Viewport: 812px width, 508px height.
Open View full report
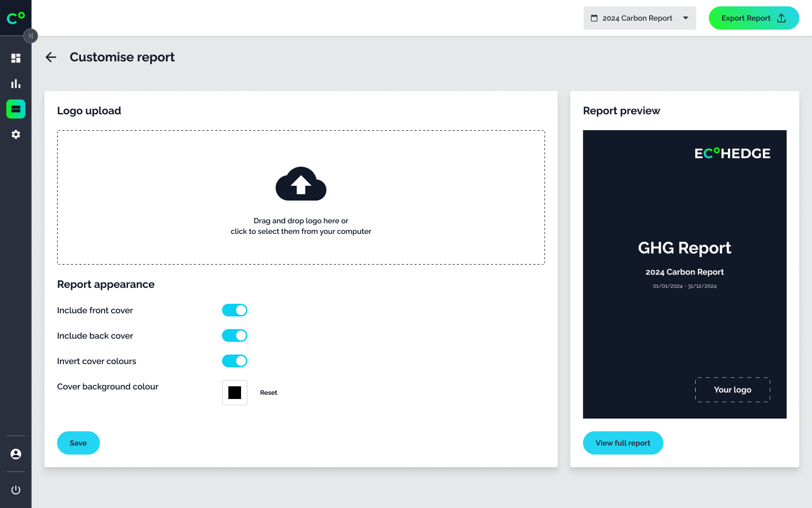pos(623,443)
